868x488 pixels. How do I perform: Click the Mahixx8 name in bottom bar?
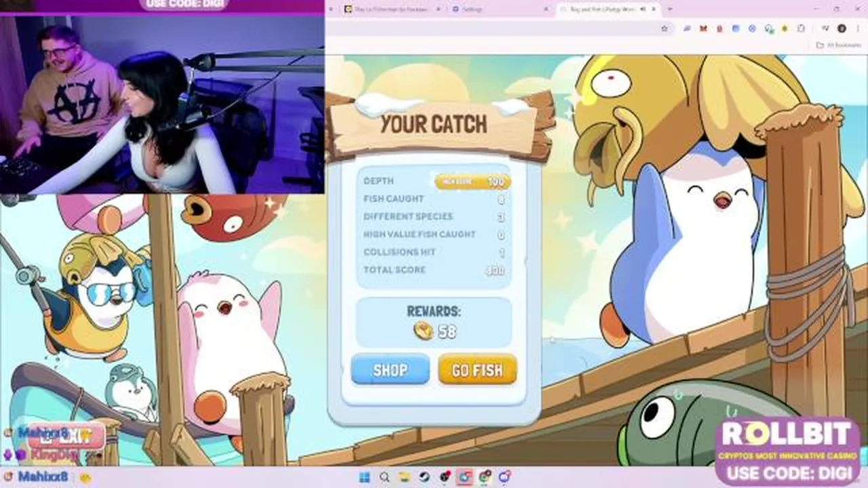click(43, 476)
